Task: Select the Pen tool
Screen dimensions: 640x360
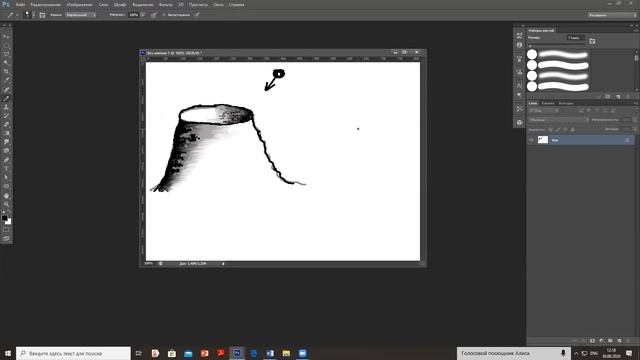Action: click(6, 160)
